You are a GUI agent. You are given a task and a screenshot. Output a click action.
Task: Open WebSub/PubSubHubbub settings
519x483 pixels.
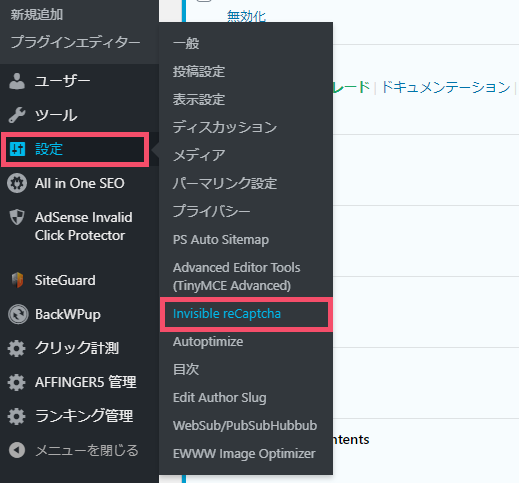[x=245, y=426]
